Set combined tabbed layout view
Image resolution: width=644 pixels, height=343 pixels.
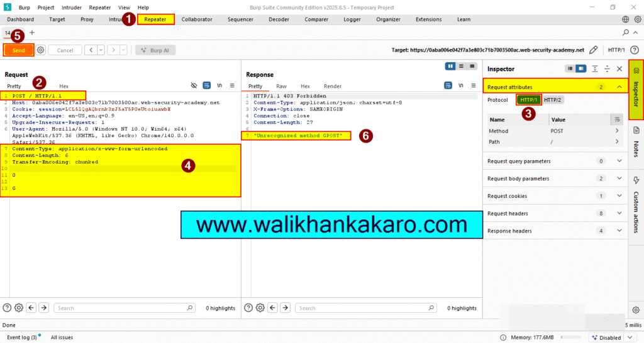[x=472, y=66]
